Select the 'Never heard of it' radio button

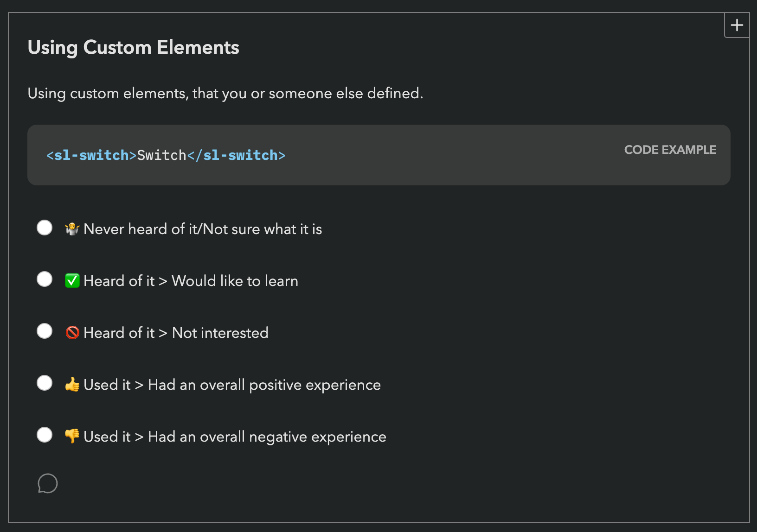pyautogui.click(x=45, y=228)
